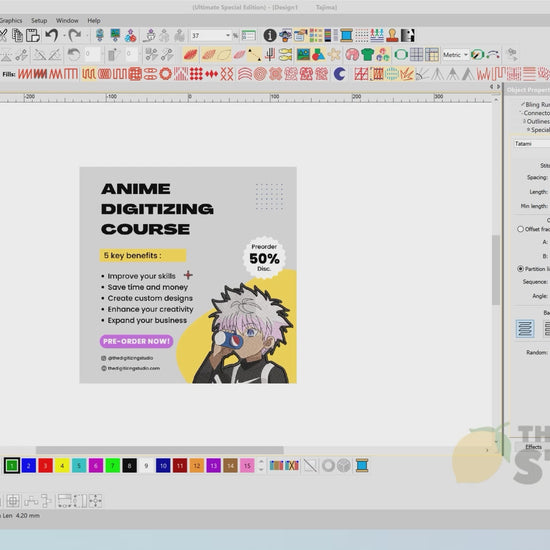550x550 pixels.
Task: Click the circle ring icon in palette bar
Action: click(x=328, y=465)
